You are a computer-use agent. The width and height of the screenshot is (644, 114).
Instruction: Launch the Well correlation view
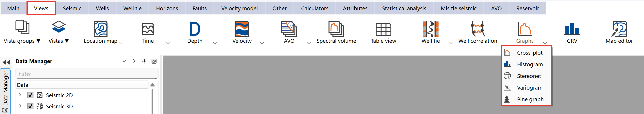[x=478, y=29]
